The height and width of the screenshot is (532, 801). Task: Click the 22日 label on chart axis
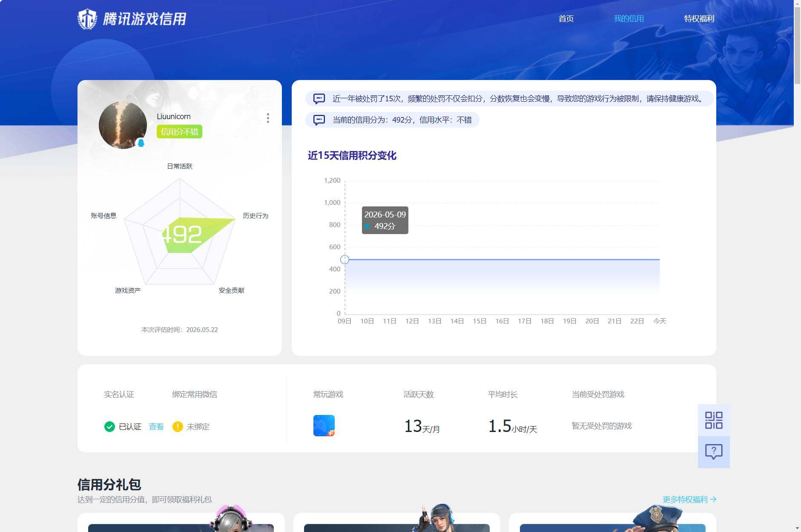(637, 321)
